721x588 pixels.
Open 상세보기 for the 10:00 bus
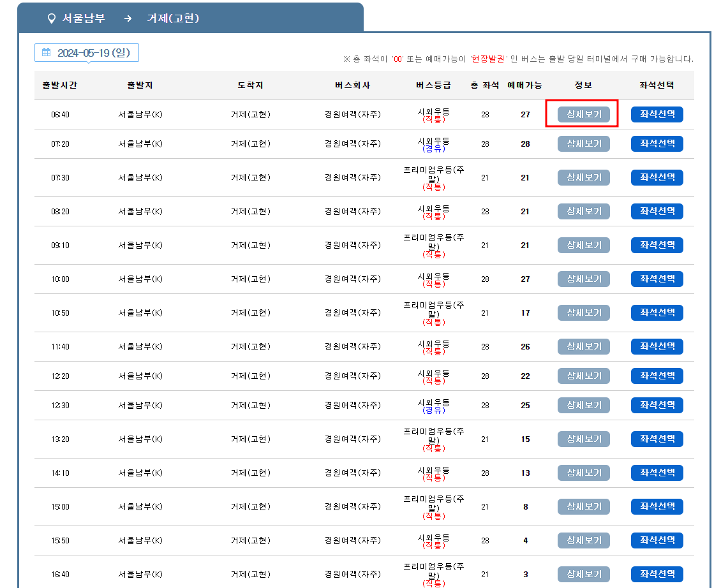click(x=584, y=279)
